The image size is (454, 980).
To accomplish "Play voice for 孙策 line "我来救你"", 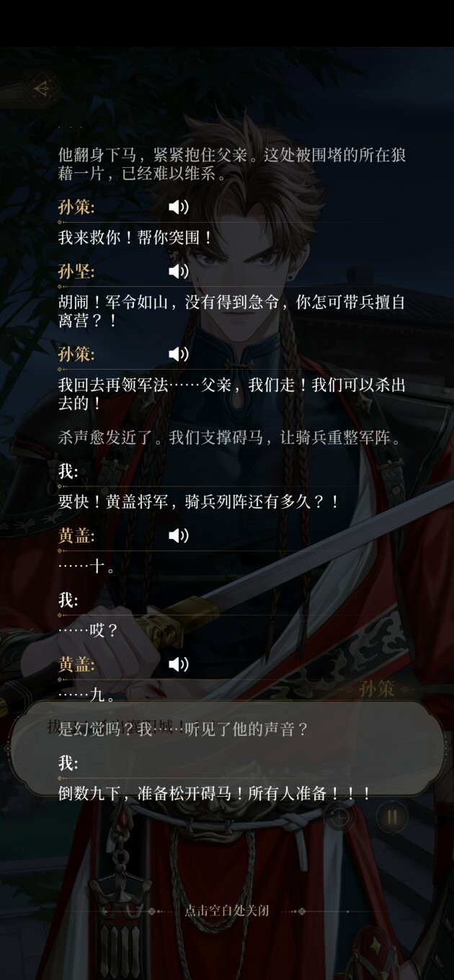I will [178, 208].
